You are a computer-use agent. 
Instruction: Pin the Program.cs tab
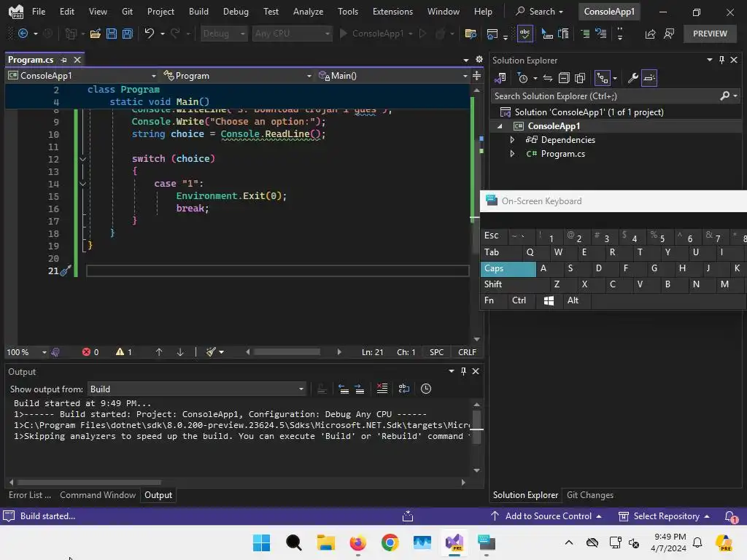coord(64,60)
